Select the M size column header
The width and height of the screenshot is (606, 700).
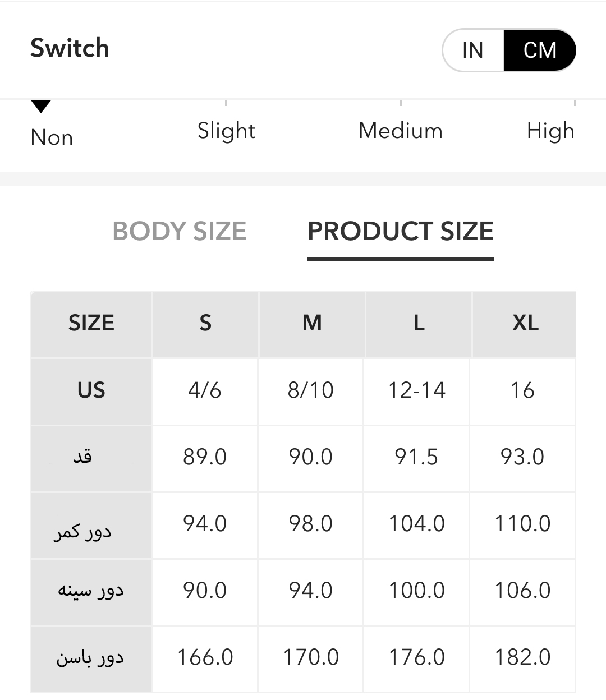click(312, 323)
